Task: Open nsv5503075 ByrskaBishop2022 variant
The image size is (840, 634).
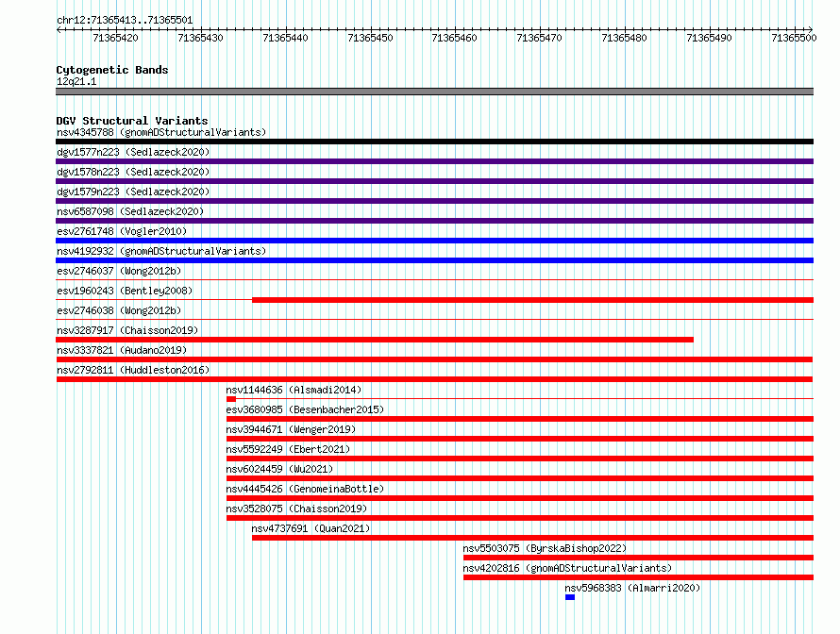Action: tap(545, 548)
